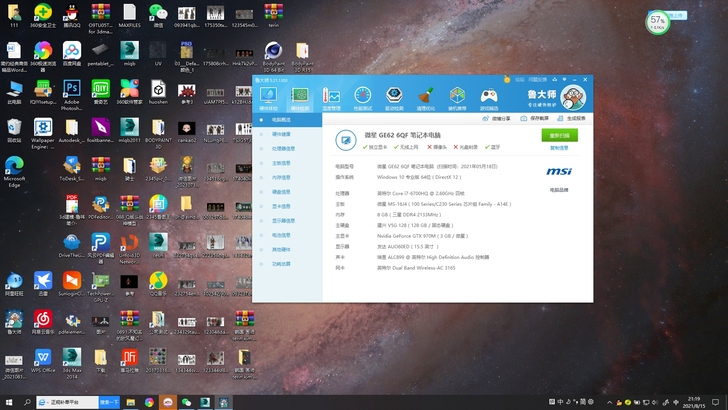This screenshot has width=728, height=410.
Task: Open File Explorer from the taskbar
Action: pyautogui.click(x=131, y=402)
